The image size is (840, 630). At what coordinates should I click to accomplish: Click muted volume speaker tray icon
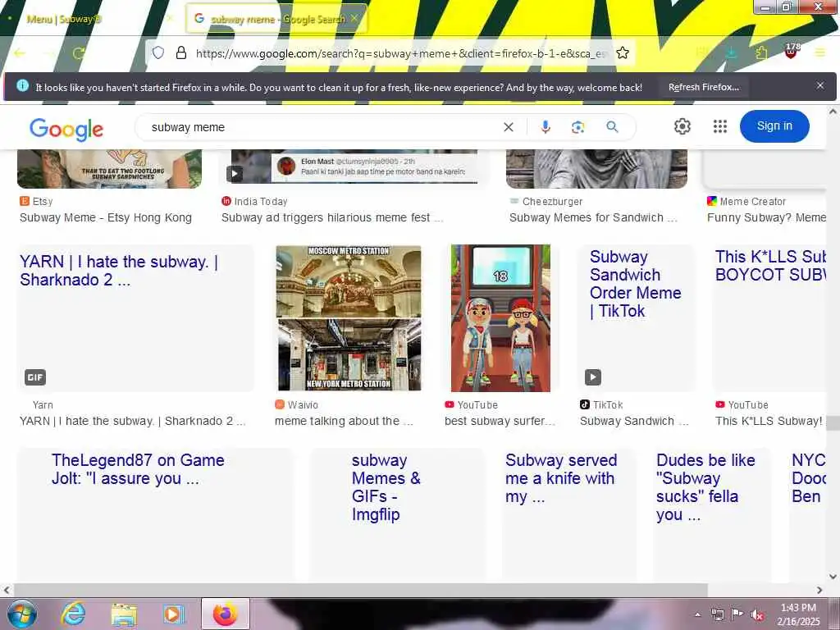[757, 615]
